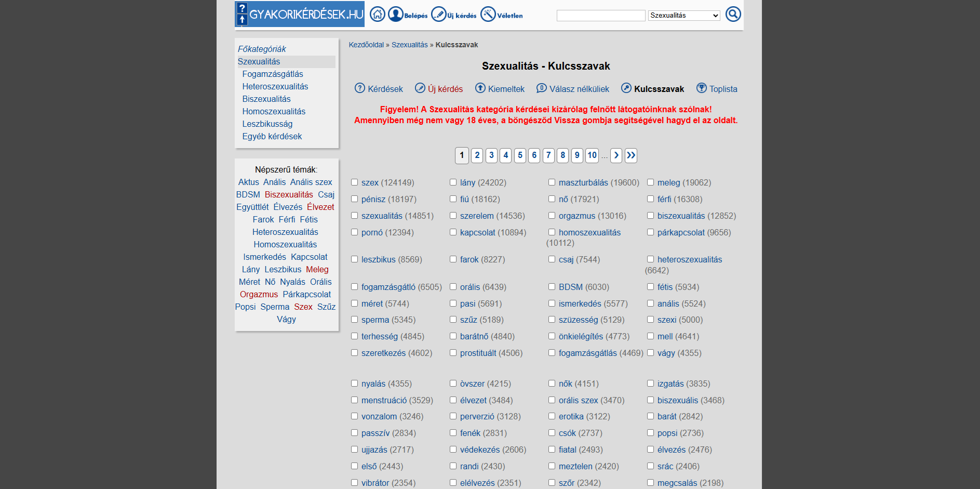Check the szüzesség (5129) checkbox

coord(552,320)
